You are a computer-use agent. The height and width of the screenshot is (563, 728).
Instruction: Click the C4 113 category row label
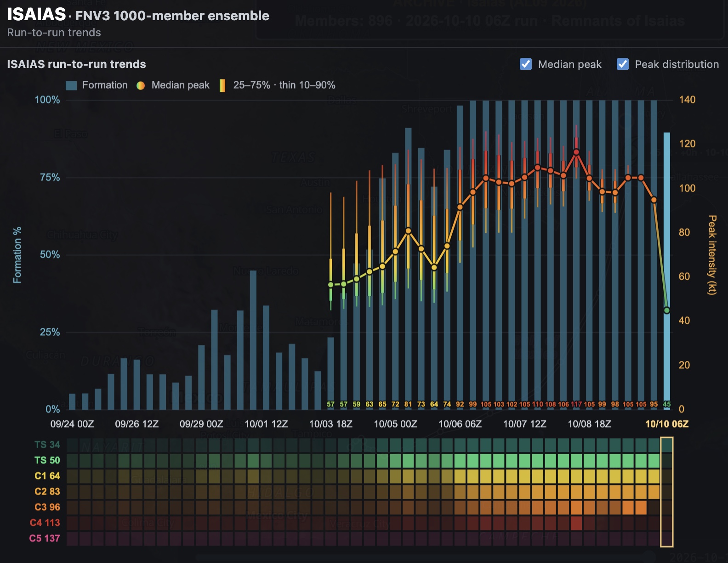pyautogui.click(x=45, y=523)
